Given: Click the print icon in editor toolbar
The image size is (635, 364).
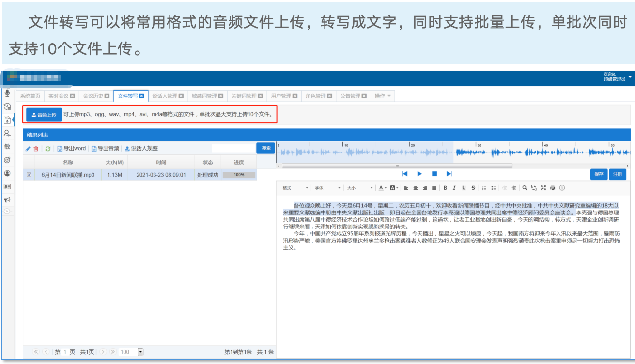Looking at the screenshot, I should (x=553, y=188).
